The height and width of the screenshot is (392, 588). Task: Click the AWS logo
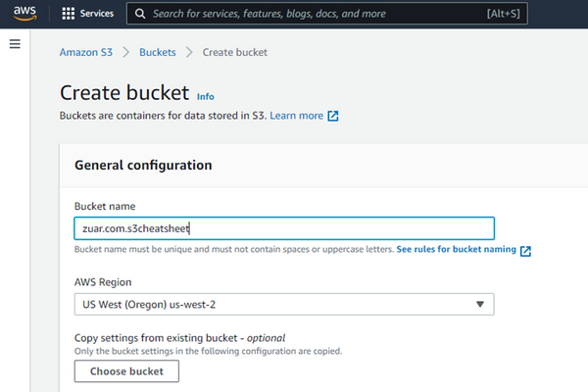coord(24,15)
